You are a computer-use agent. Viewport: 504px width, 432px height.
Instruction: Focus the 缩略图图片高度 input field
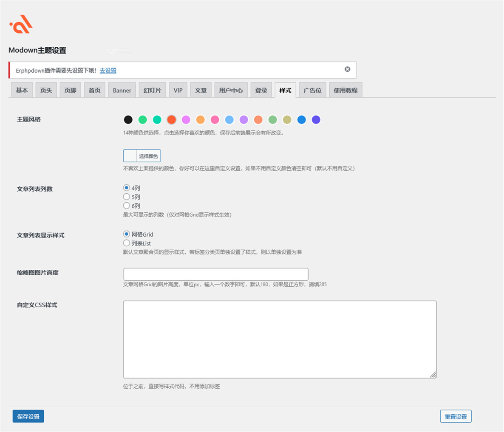(x=215, y=274)
